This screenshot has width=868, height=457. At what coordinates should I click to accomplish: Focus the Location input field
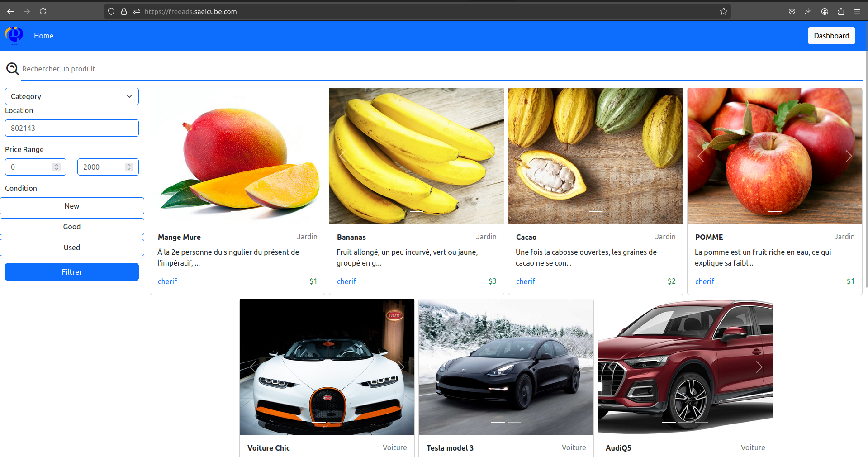click(x=72, y=128)
